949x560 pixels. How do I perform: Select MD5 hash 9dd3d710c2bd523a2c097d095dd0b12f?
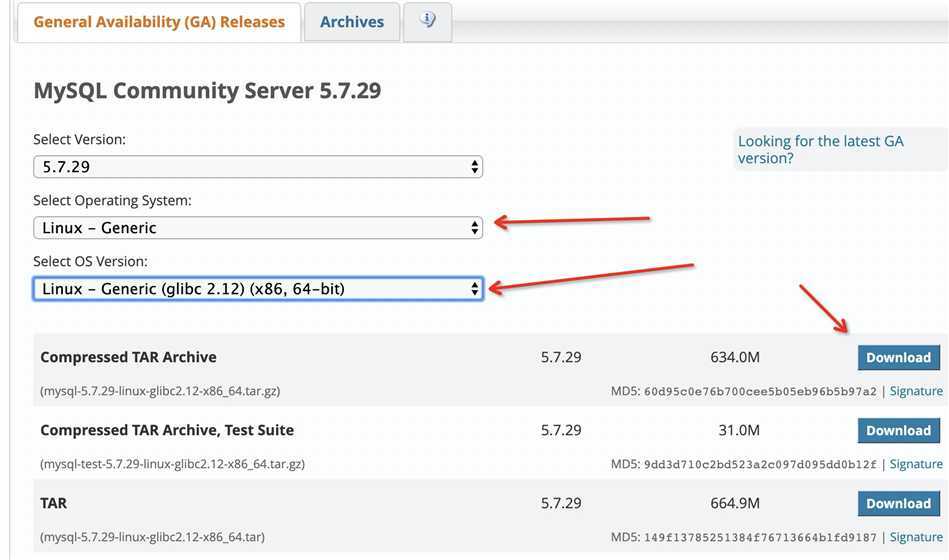pyautogui.click(x=760, y=464)
